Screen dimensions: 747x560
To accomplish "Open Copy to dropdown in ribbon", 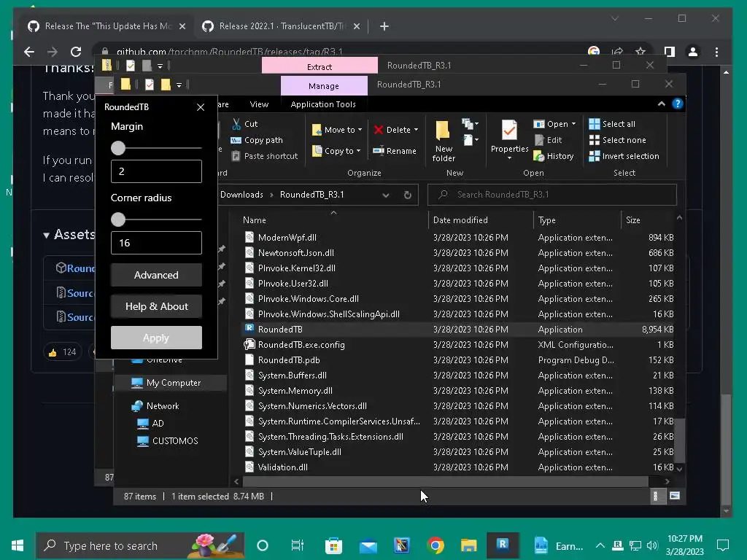I will 336,151.
